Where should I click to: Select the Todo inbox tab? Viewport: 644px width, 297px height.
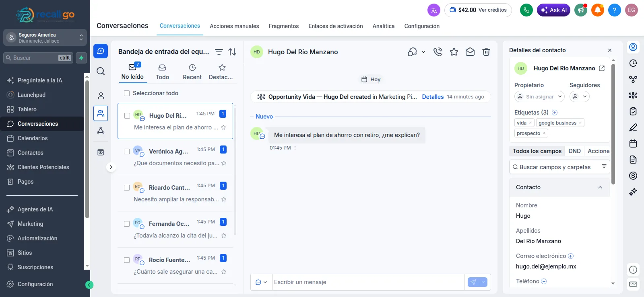pyautogui.click(x=162, y=72)
